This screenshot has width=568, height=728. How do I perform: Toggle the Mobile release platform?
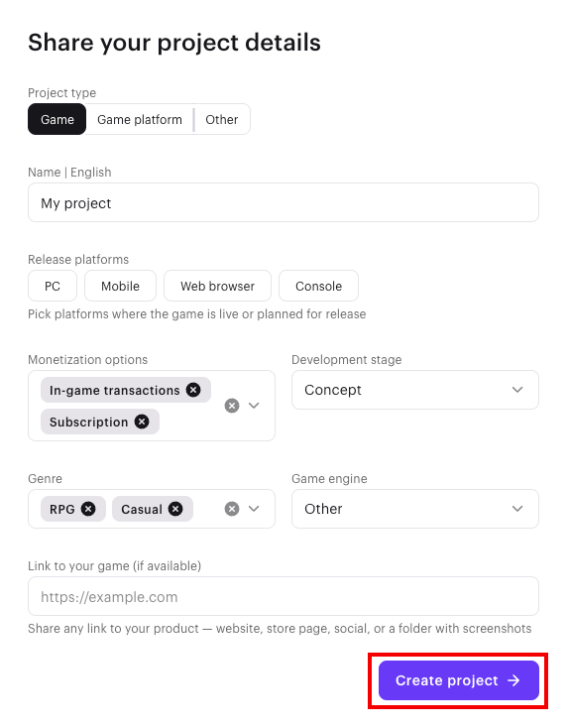tap(120, 286)
